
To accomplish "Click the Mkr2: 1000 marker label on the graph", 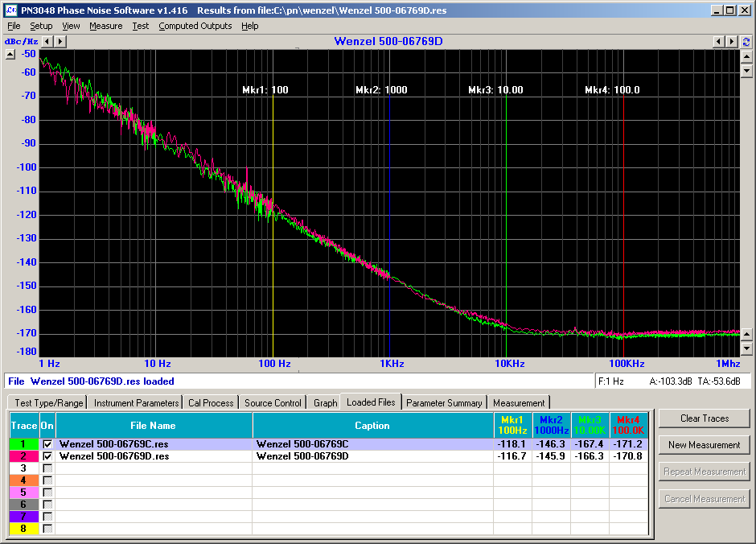I will (381, 89).
